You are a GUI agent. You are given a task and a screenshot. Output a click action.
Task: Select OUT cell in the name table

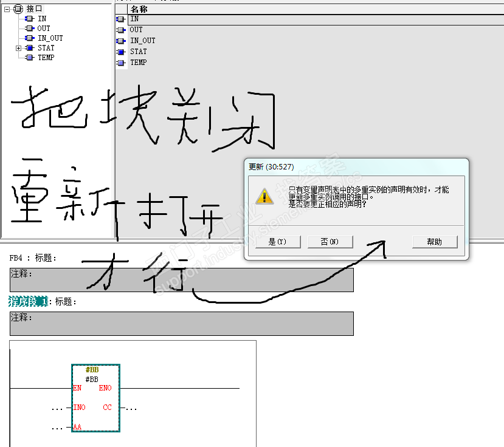(x=136, y=30)
